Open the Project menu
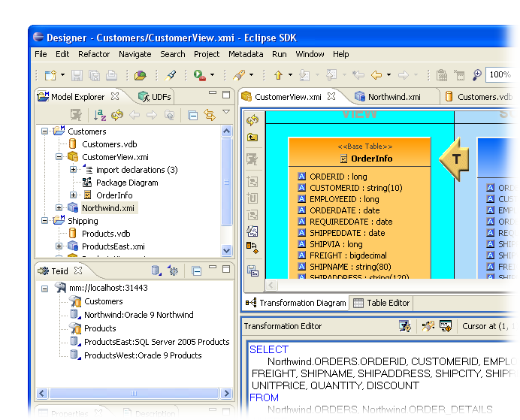The height and width of the screenshot is (420, 520). [x=207, y=54]
